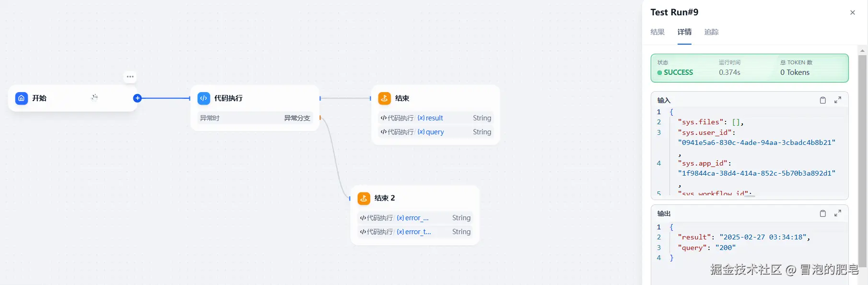Select the 开始 start node
868x285 pixels.
click(73, 98)
